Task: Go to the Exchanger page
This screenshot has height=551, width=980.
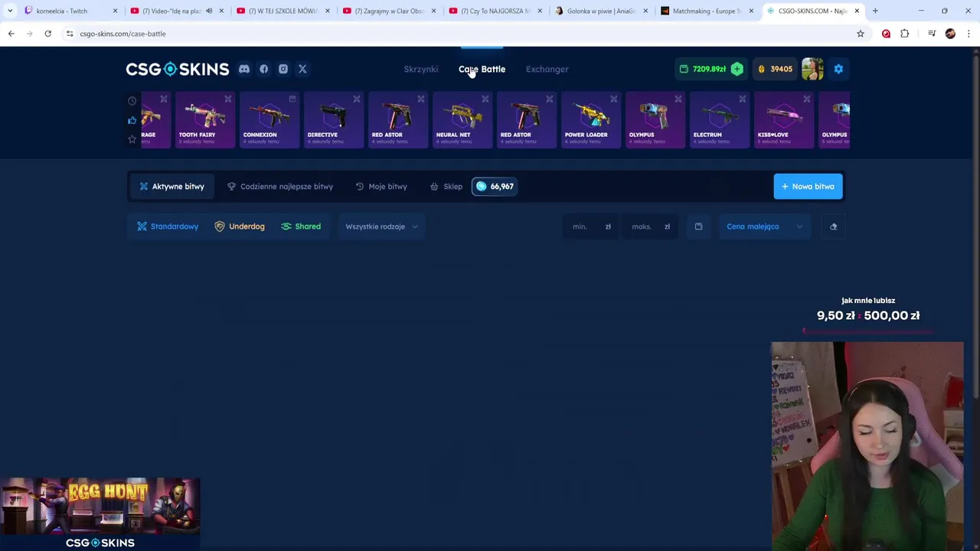Action: coord(547,69)
